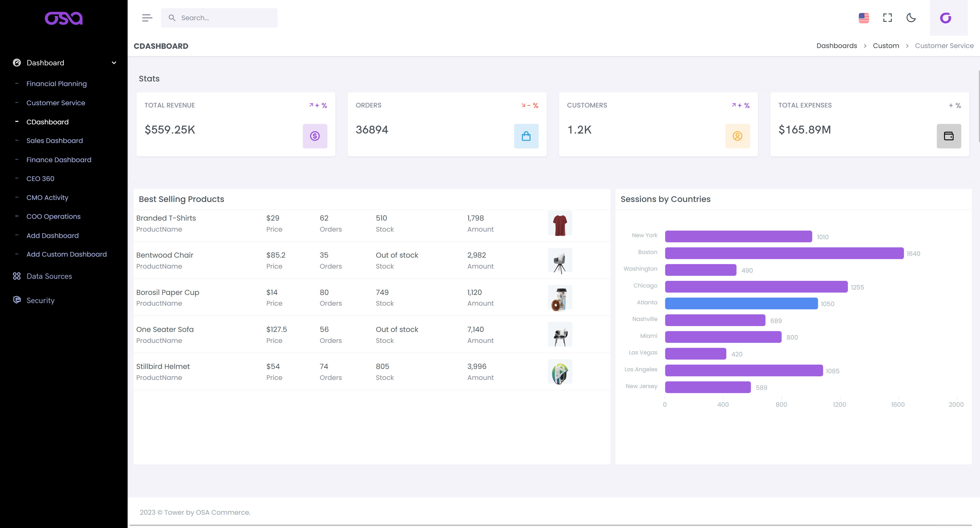Toggle the sidebar with the hamburger icon
The width and height of the screenshot is (980, 528).
click(x=147, y=18)
